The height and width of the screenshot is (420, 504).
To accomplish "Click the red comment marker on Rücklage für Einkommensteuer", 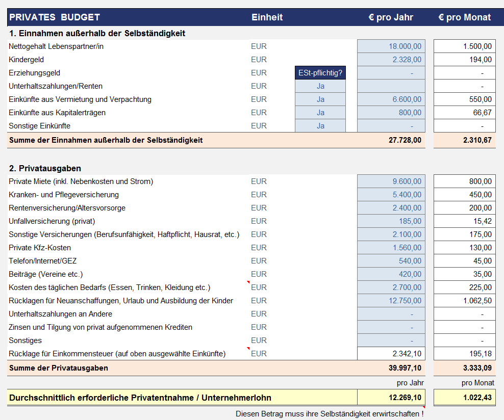I will pos(248,349).
